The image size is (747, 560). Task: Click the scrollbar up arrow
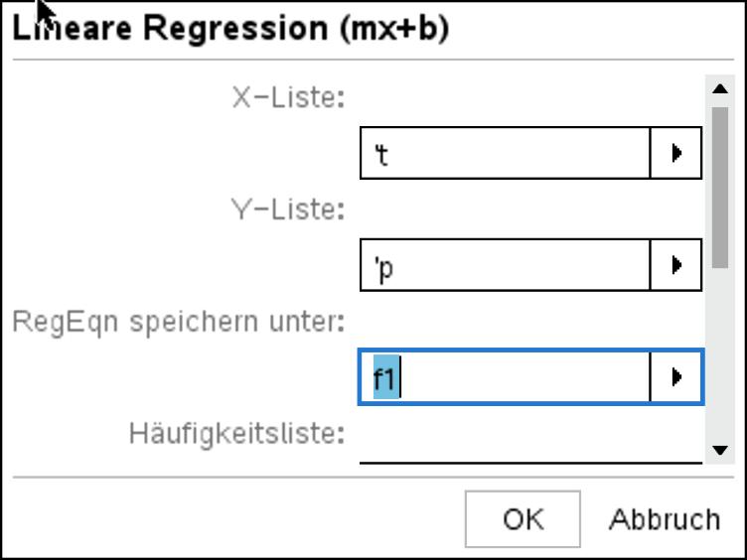(x=720, y=89)
